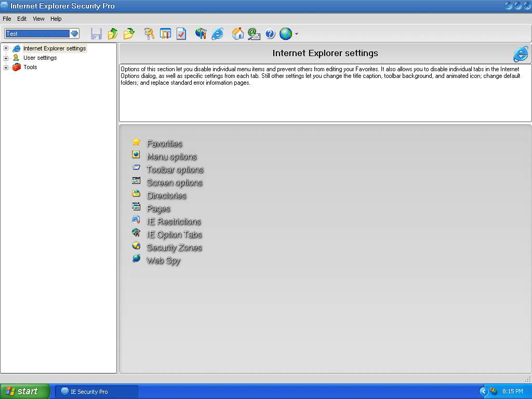The image size is (532, 399).
Task: Open the File menu
Action: tap(7, 19)
